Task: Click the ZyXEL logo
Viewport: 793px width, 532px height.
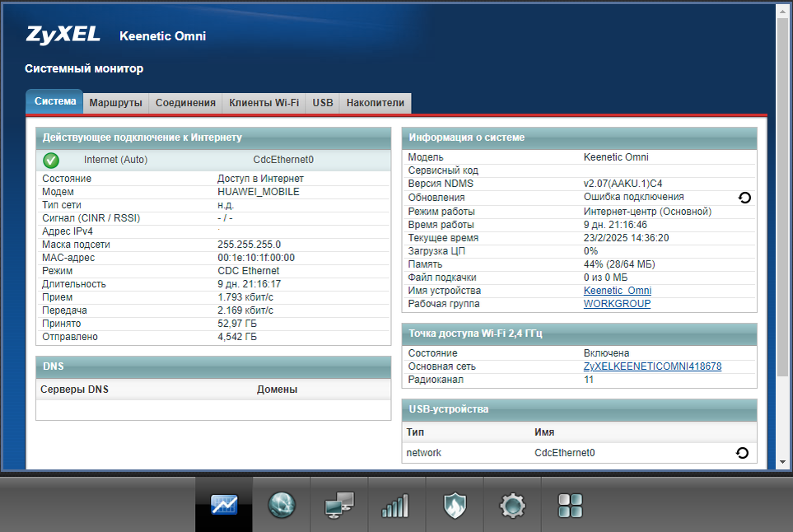Action: click(63, 35)
